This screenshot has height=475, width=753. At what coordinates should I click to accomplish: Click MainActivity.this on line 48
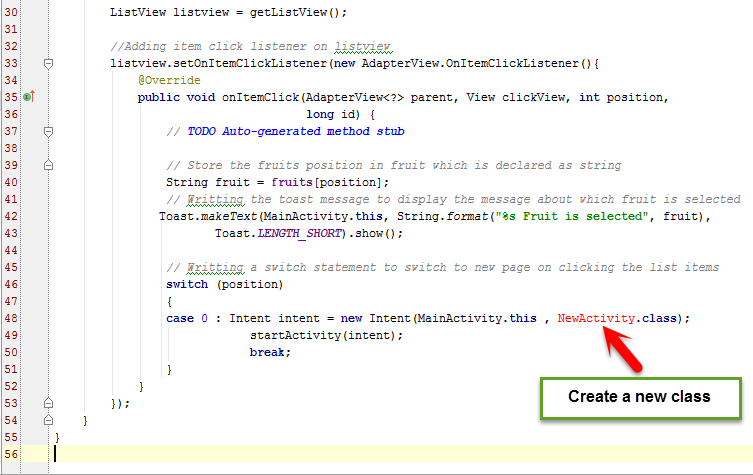point(477,318)
